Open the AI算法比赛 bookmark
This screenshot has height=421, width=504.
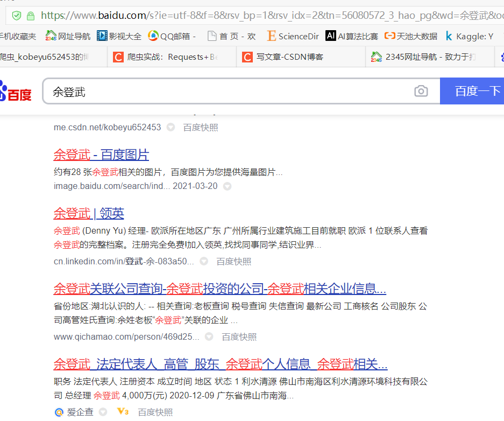tap(352, 36)
